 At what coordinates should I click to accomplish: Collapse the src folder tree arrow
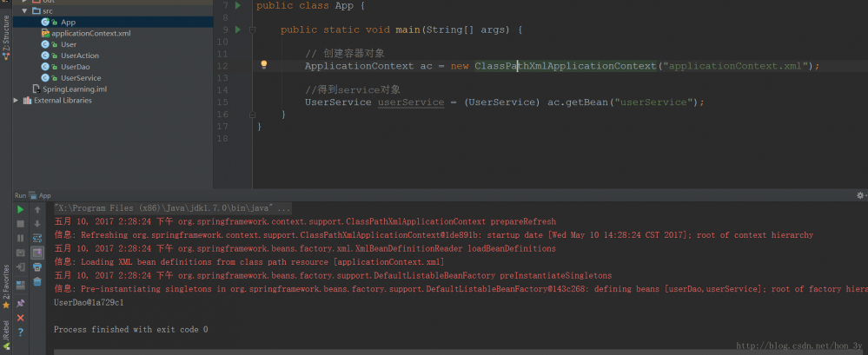tap(24, 10)
